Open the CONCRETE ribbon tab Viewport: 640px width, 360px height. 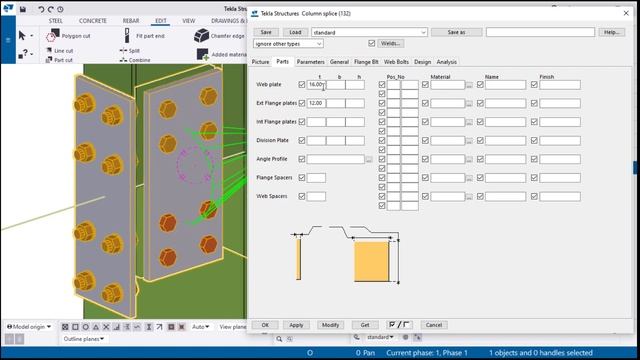pos(93,21)
